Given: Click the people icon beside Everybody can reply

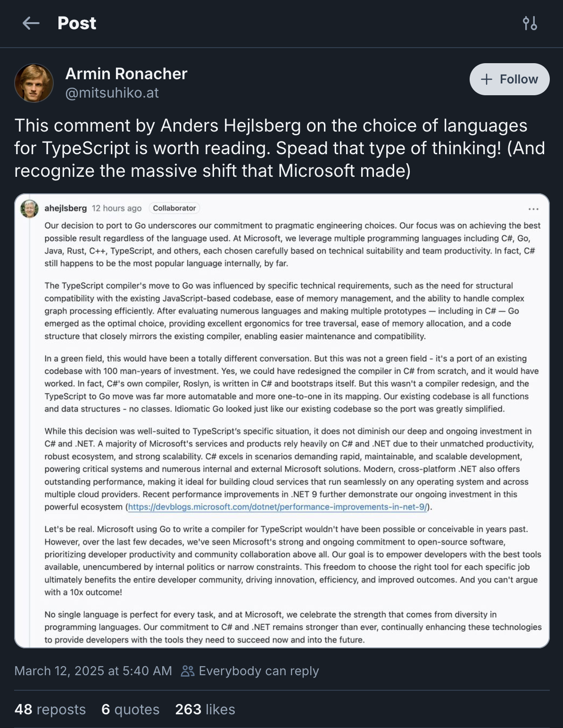Looking at the screenshot, I should 188,671.
